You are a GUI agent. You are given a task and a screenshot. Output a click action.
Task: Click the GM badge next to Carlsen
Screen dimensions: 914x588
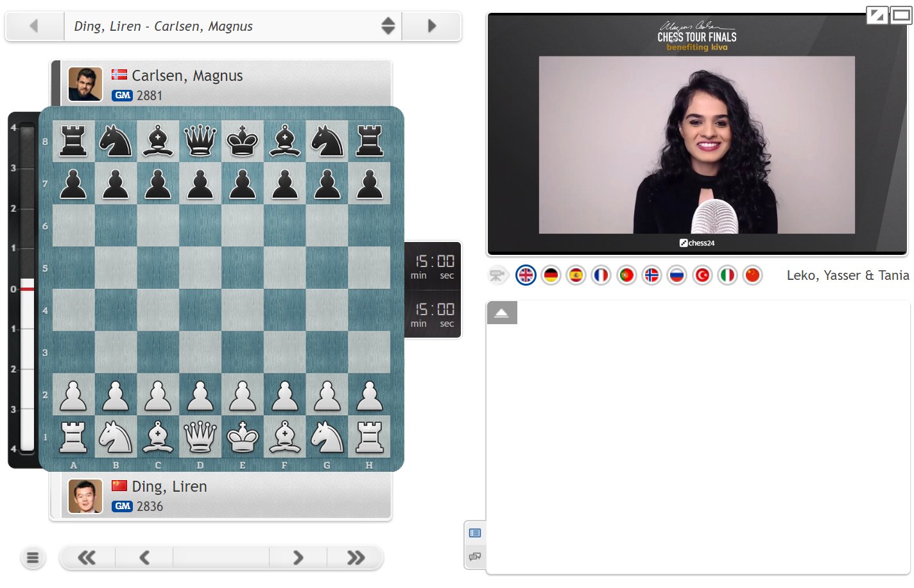click(x=122, y=96)
